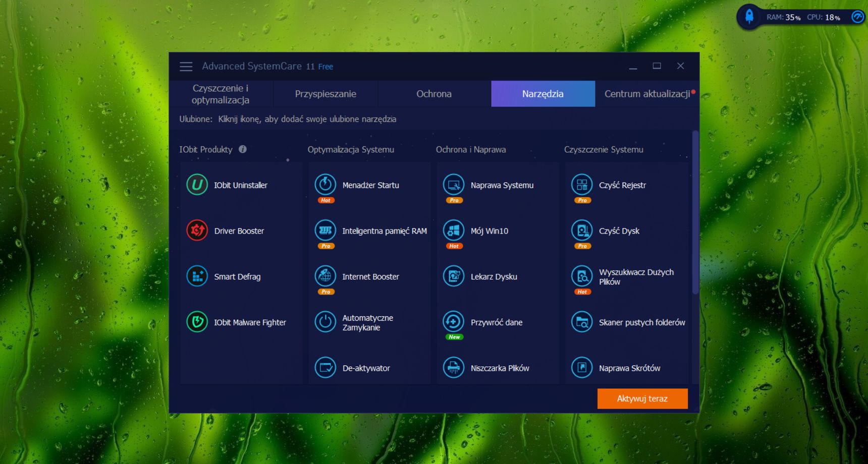Open the IObit Uninstaller tool icon
The image size is (868, 464).
(197, 185)
